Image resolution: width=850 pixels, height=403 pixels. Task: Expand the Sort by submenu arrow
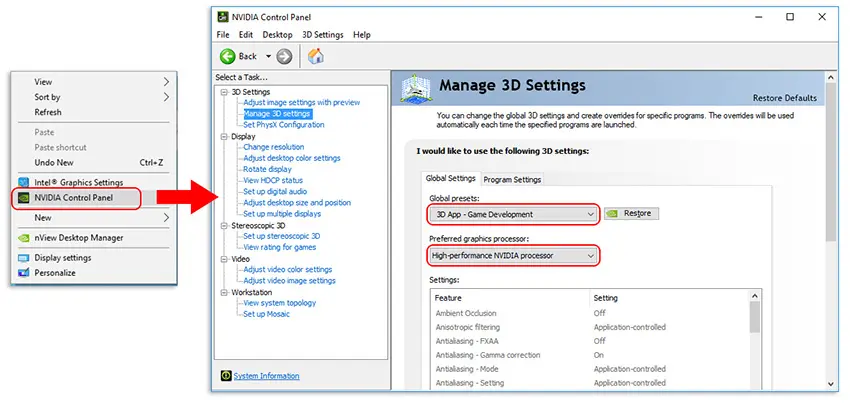166,97
